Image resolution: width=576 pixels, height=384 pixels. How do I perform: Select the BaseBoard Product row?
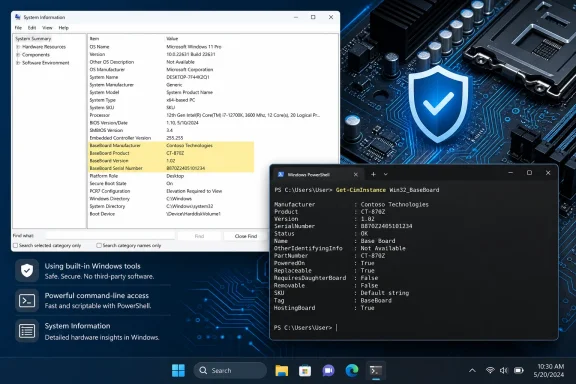click(x=171, y=153)
